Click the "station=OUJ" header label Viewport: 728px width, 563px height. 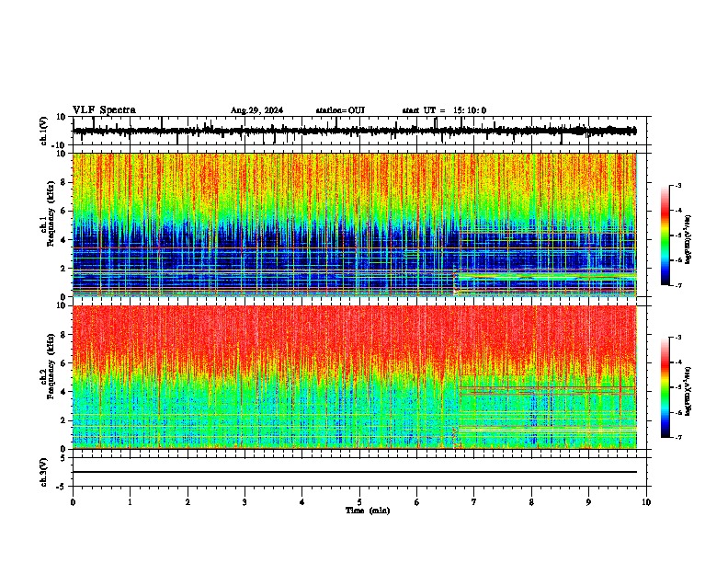(x=340, y=110)
